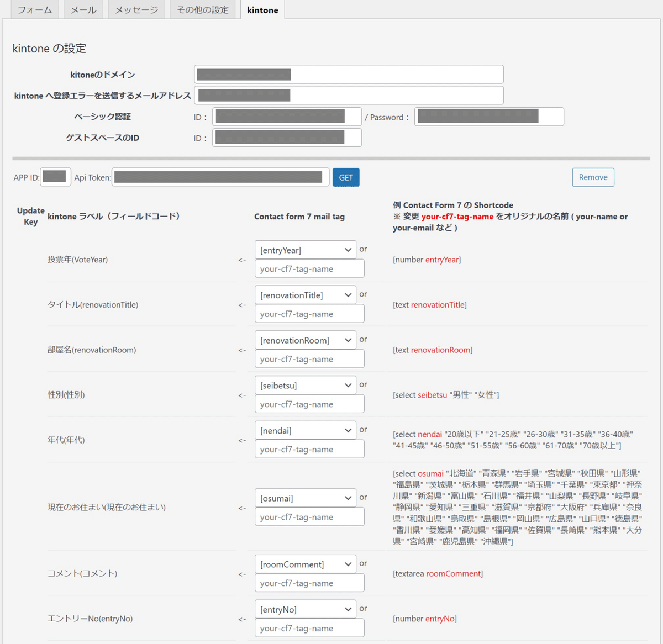Click the タイトル(renovationTitle) label
Viewport: 663px width, 644px height.
[x=93, y=305]
